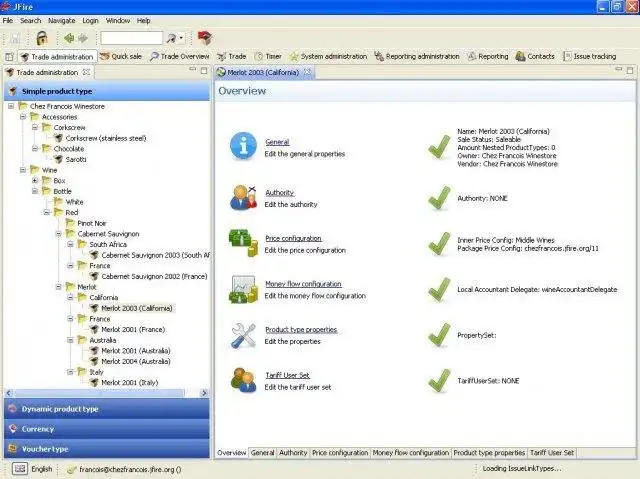The width and height of the screenshot is (640, 479).
Task: Collapse the Cabernet Sauvignon folder
Action: (x=59, y=234)
